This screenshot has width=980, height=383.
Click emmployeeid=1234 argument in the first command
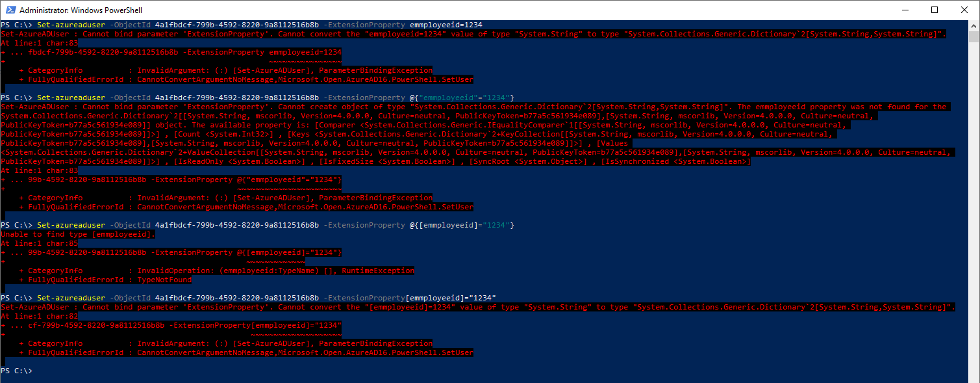446,25
